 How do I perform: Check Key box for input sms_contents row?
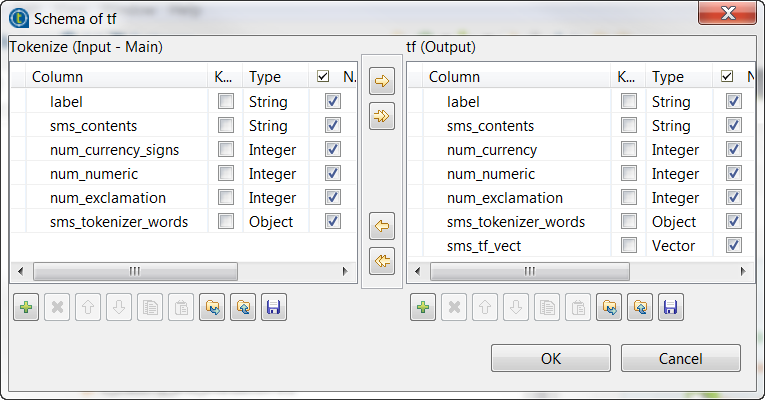coord(226,125)
